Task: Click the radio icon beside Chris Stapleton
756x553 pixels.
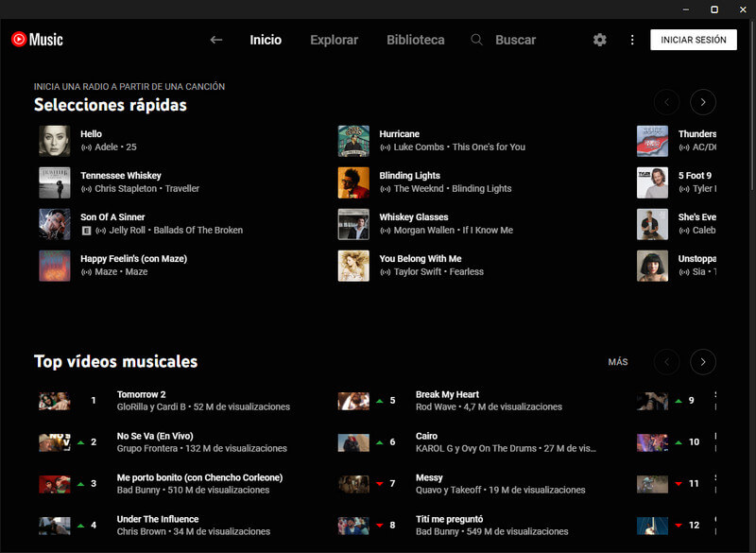Action: point(86,189)
